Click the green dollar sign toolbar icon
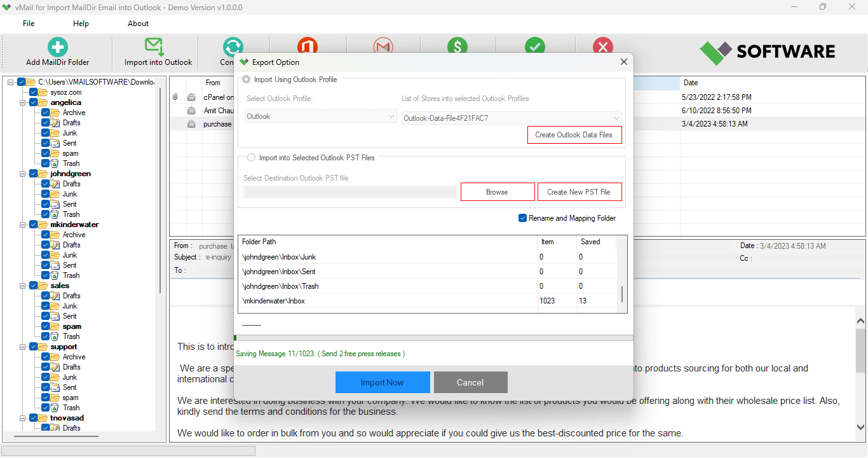The image size is (868, 458). click(x=458, y=46)
